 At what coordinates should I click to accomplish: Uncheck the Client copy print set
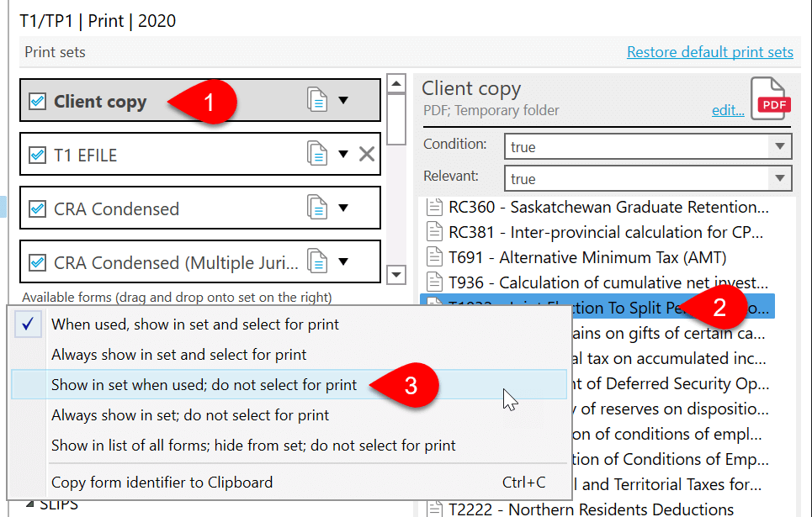tap(37, 101)
